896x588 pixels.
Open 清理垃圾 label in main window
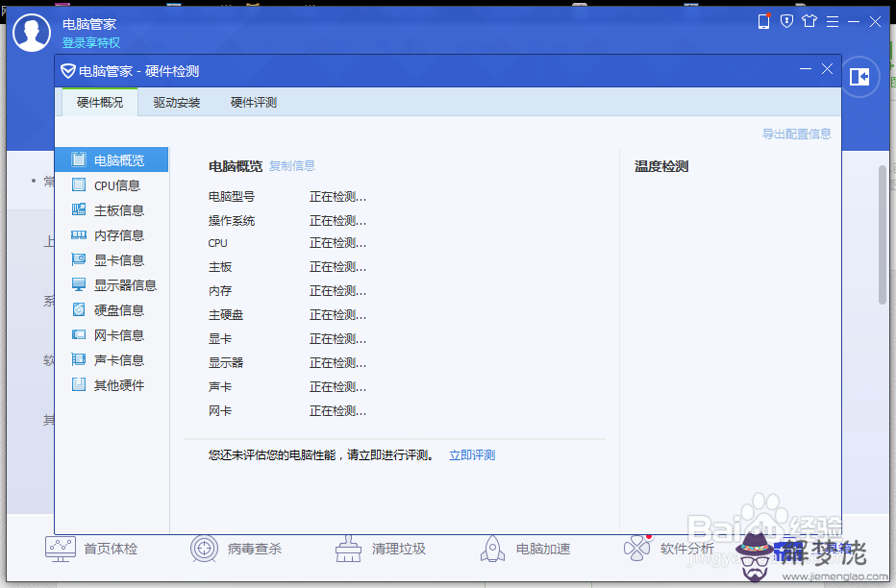[x=399, y=549]
